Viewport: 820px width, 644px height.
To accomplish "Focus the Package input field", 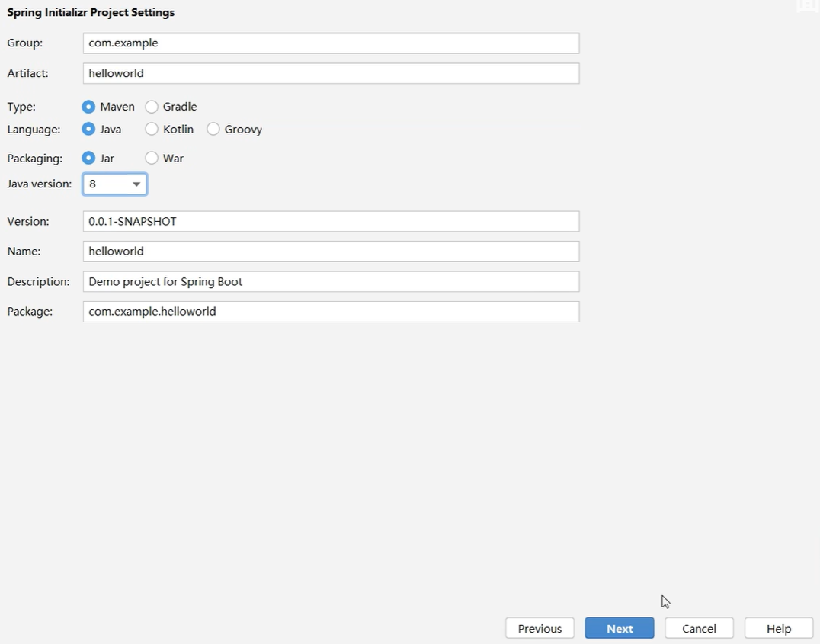I will click(x=331, y=311).
